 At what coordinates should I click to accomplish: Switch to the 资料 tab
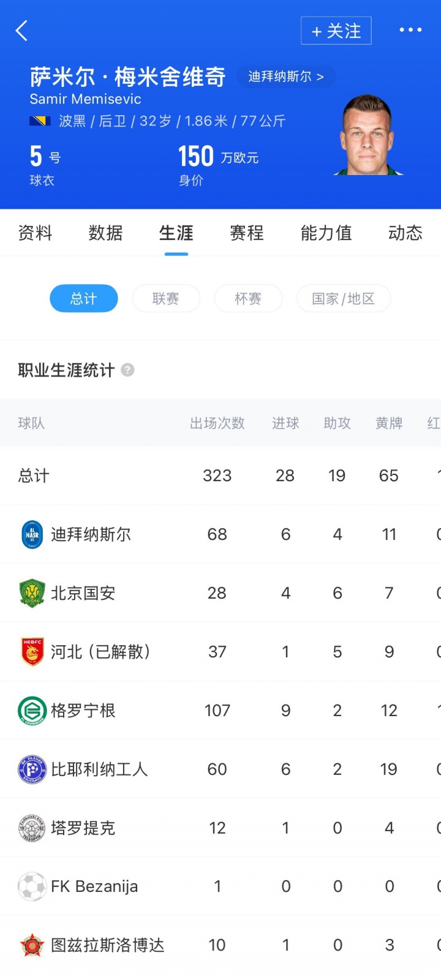(x=35, y=233)
